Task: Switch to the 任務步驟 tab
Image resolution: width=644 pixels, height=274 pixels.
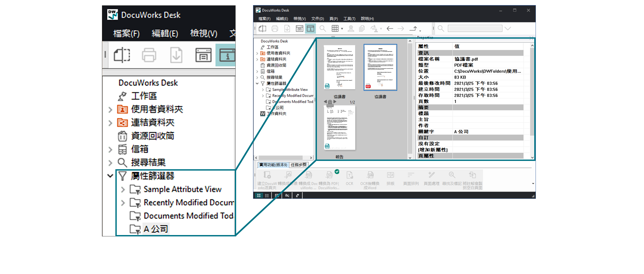Action: 299,165
